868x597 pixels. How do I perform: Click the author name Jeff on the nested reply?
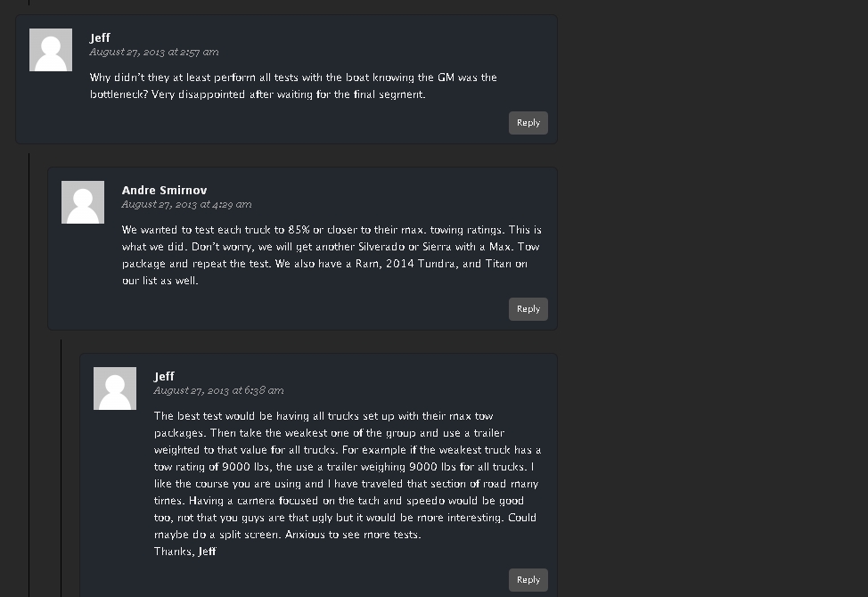click(x=164, y=376)
